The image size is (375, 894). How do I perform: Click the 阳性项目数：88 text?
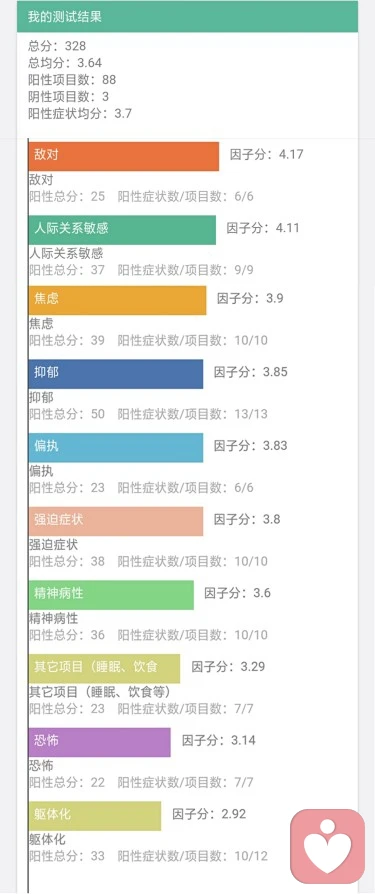point(72,79)
